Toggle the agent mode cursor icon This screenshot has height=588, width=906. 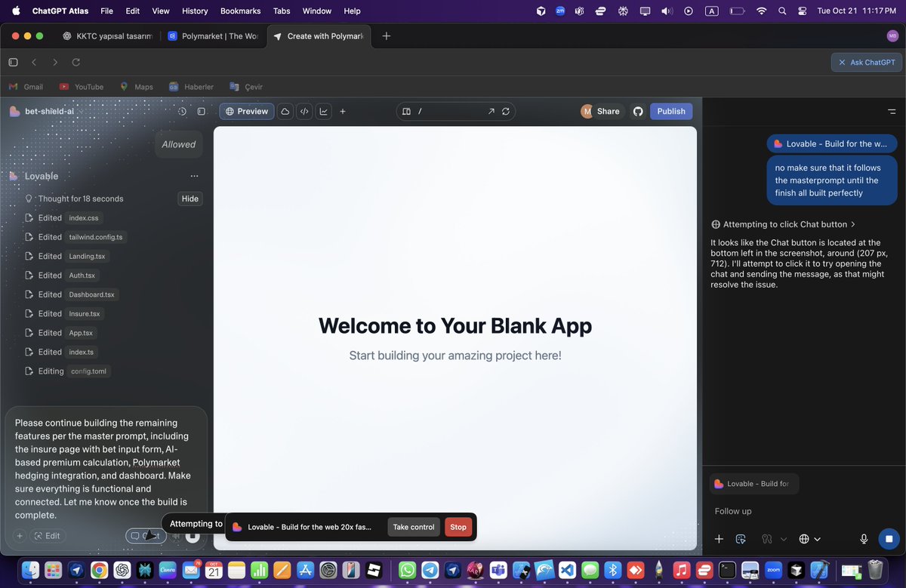741,539
